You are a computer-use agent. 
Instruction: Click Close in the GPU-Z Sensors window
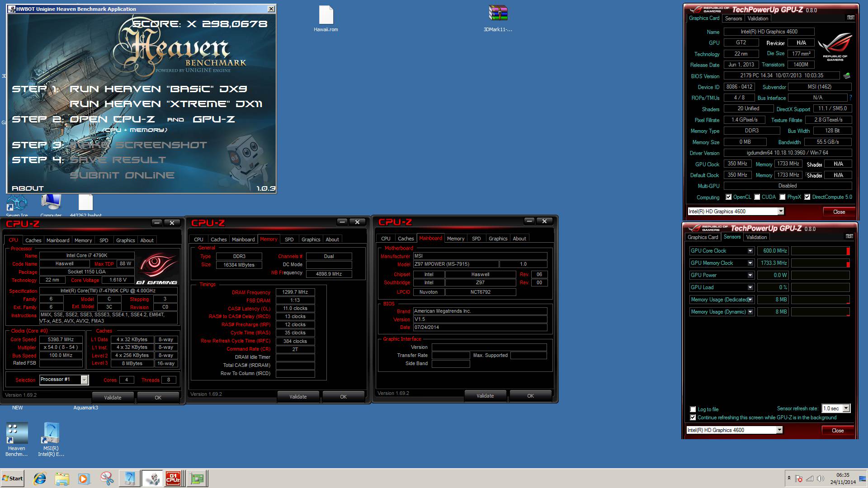tap(838, 430)
